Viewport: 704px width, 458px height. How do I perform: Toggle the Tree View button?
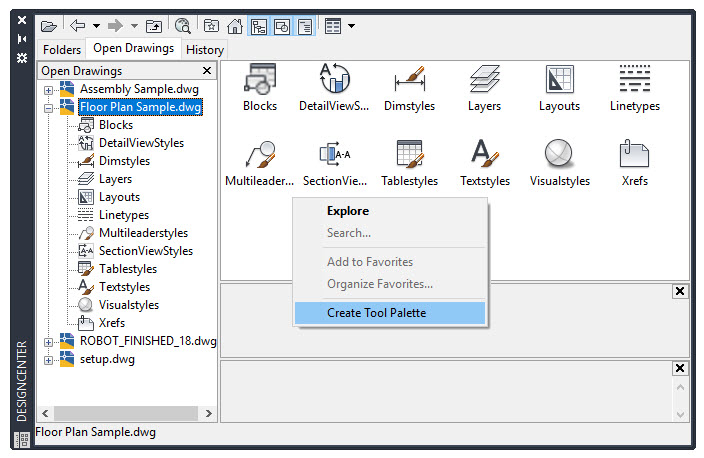[x=259, y=27]
